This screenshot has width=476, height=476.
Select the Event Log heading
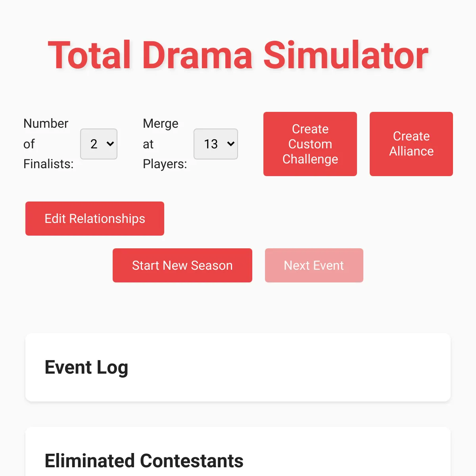point(86,367)
